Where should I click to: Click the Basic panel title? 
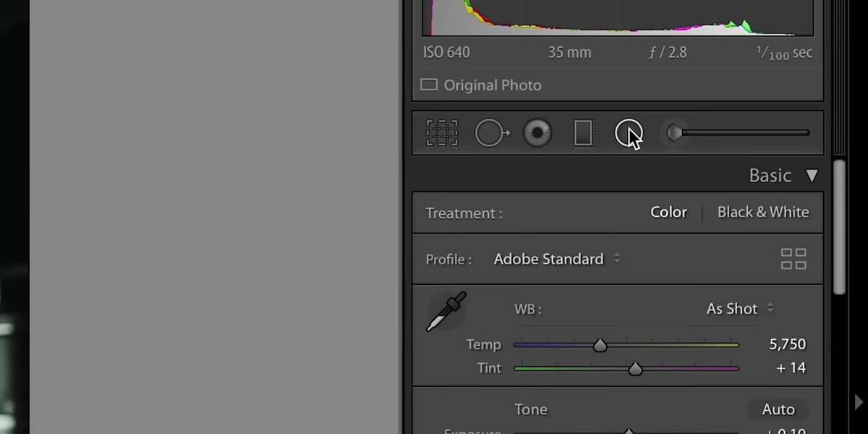770,176
